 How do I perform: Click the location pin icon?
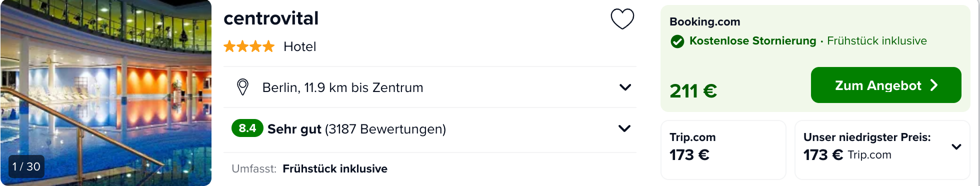tap(242, 87)
